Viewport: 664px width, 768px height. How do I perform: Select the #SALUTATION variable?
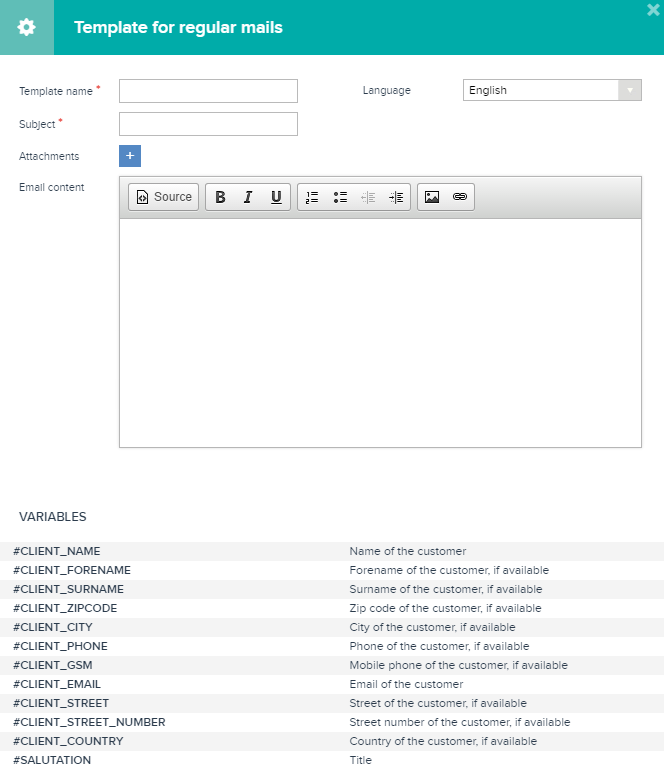click(52, 760)
